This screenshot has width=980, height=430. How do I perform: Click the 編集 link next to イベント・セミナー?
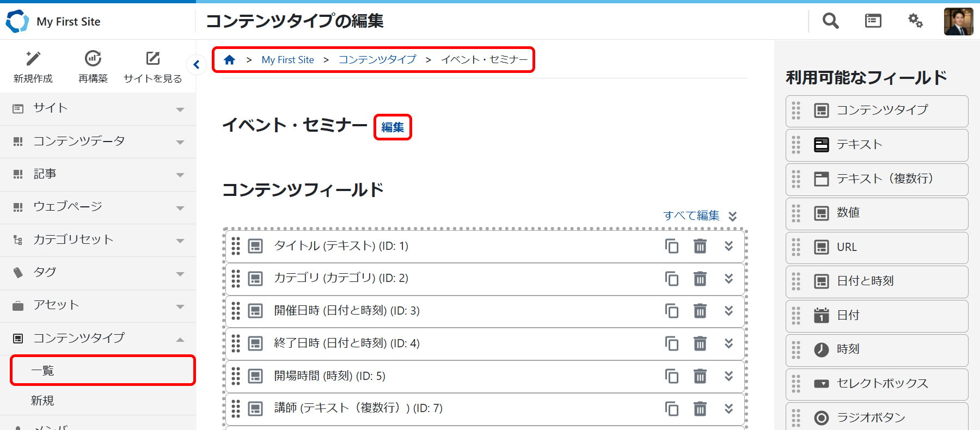click(x=393, y=127)
